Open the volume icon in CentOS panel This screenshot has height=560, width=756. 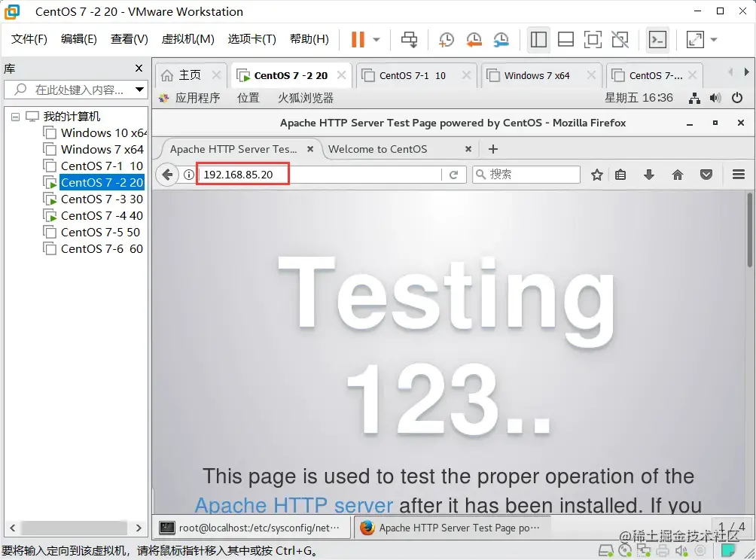click(x=715, y=99)
